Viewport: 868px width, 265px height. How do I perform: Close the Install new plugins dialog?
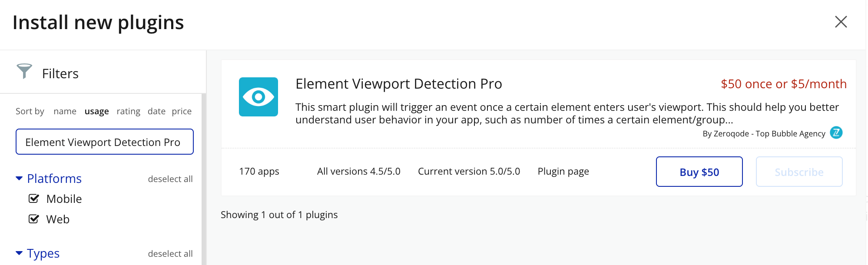841,22
